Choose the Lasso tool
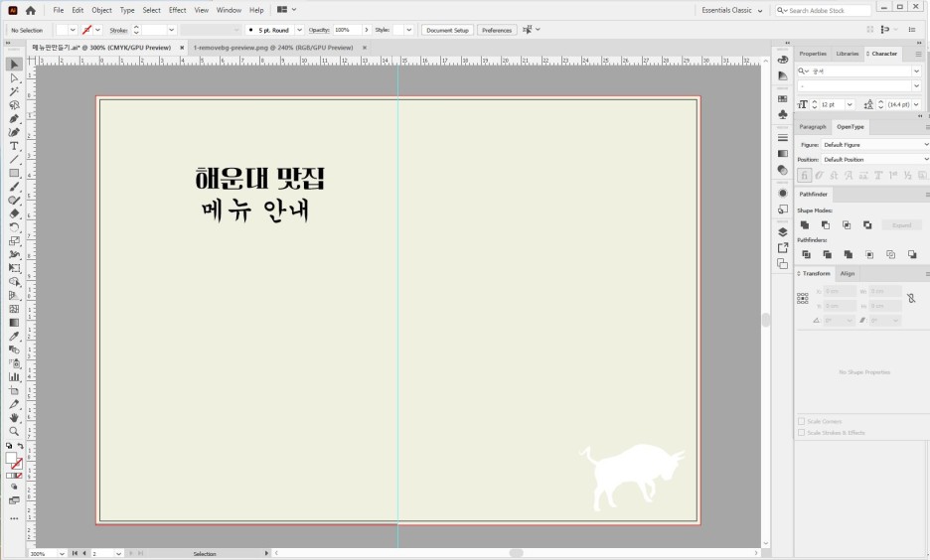Viewport: 930px width, 560px height. [x=14, y=105]
